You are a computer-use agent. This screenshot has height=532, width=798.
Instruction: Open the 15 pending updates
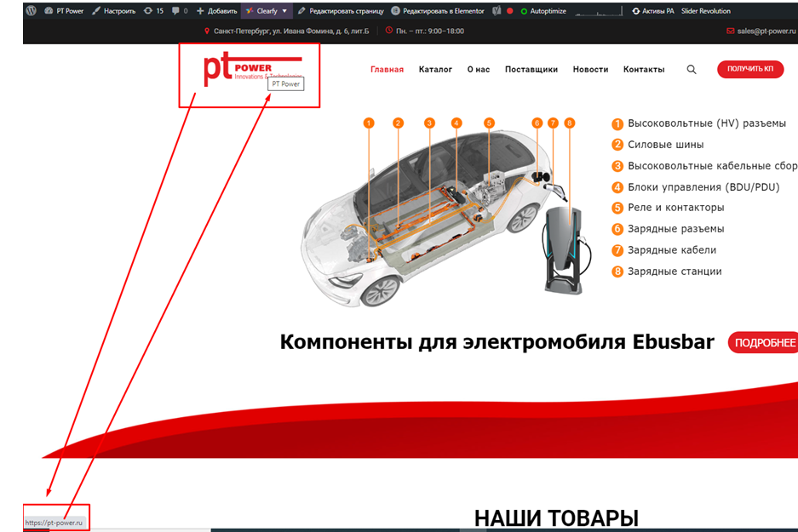tap(153, 11)
